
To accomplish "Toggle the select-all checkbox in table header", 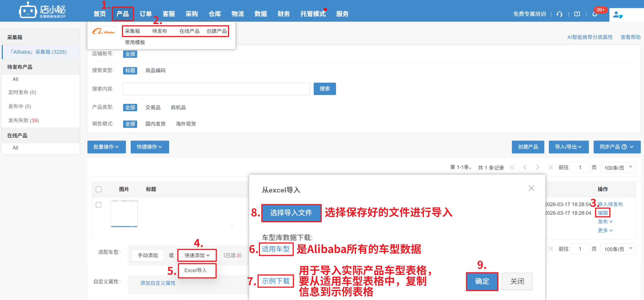I will pyautogui.click(x=98, y=189).
